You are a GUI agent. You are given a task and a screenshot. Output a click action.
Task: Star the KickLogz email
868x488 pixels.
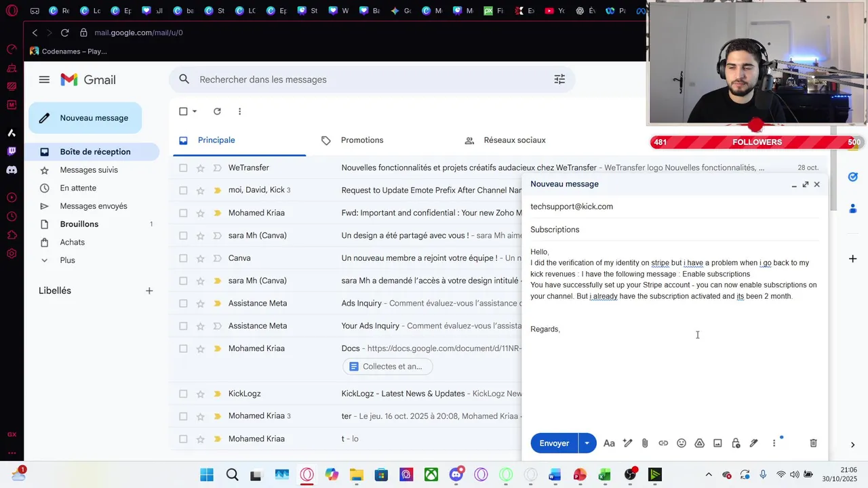[200, 394]
